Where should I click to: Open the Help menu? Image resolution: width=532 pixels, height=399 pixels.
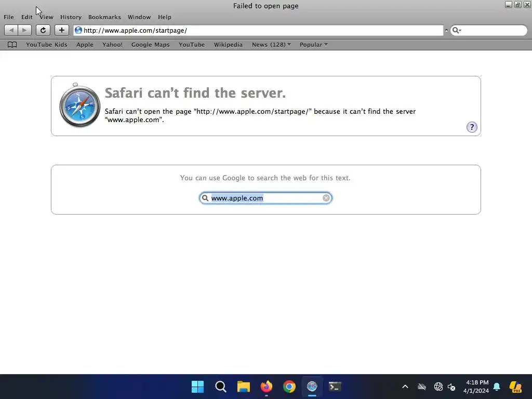coord(165,17)
